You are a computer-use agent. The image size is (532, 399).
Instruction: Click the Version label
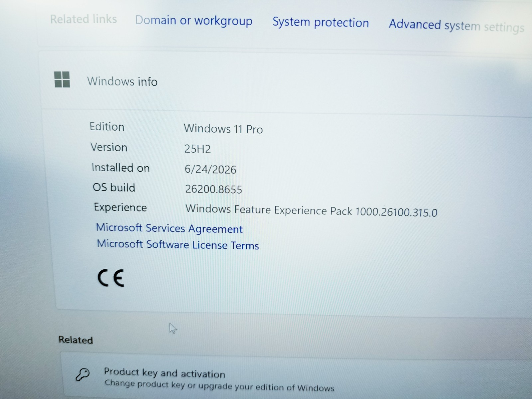(109, 147)
